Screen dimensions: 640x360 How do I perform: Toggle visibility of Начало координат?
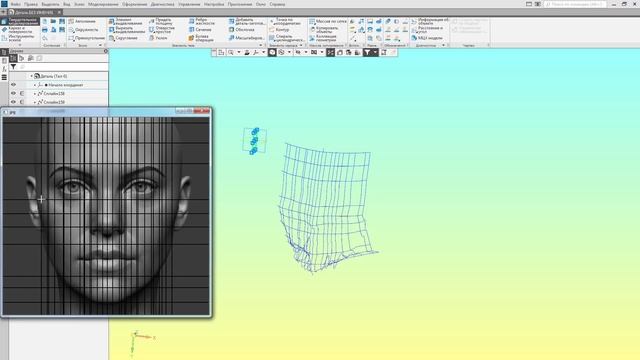point(13,85)
